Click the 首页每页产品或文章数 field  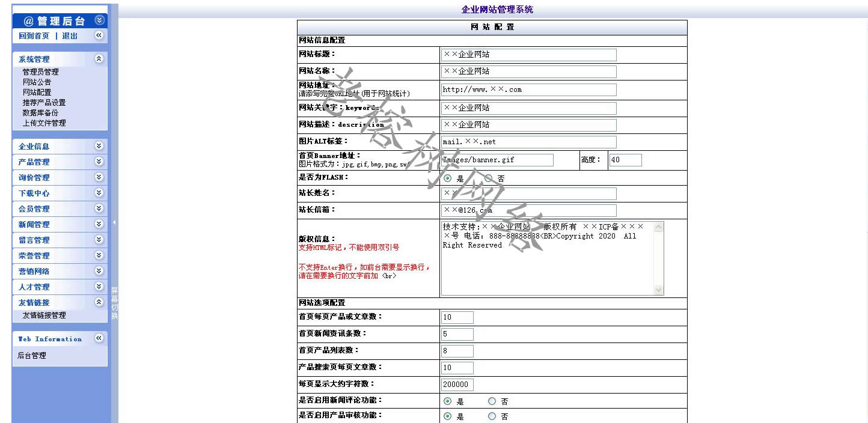457,317
